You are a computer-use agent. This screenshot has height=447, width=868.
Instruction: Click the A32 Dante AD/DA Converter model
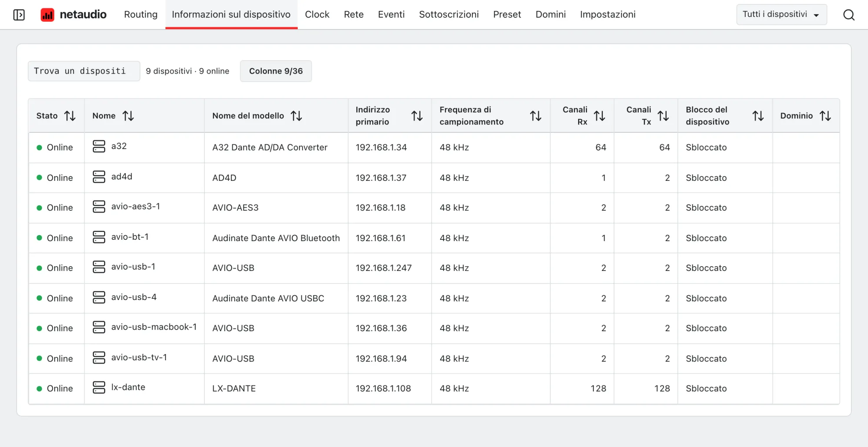(270, 147)
